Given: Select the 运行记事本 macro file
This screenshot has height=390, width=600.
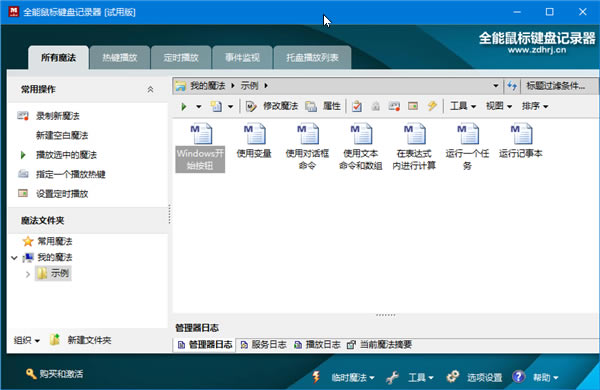Looking at the screenshot, I should [521, 141].
